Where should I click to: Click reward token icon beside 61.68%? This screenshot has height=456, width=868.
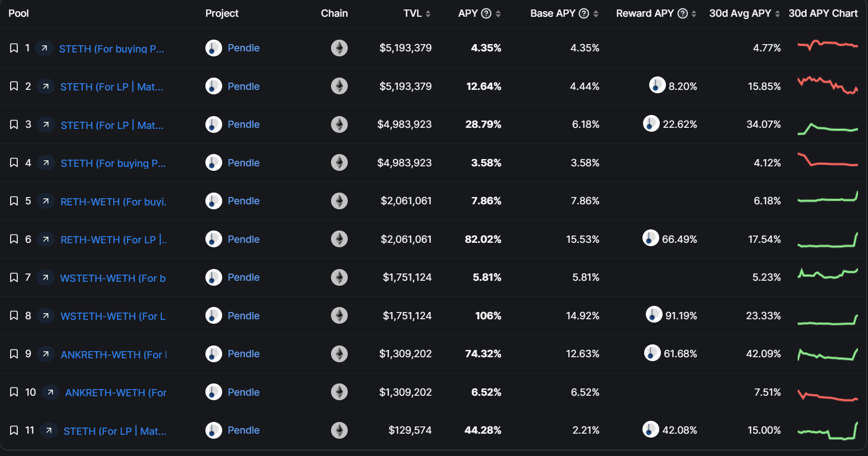[653, 352]
